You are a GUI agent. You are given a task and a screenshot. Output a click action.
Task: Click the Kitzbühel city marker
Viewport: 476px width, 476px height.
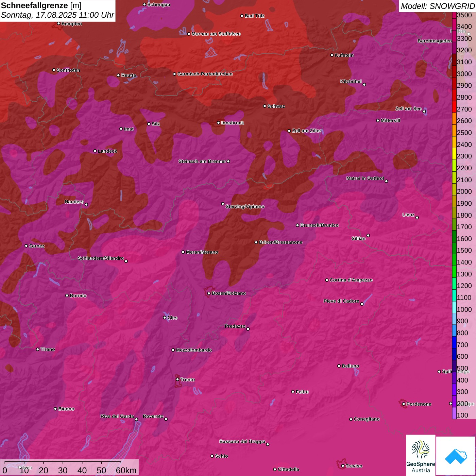point(364,84)
